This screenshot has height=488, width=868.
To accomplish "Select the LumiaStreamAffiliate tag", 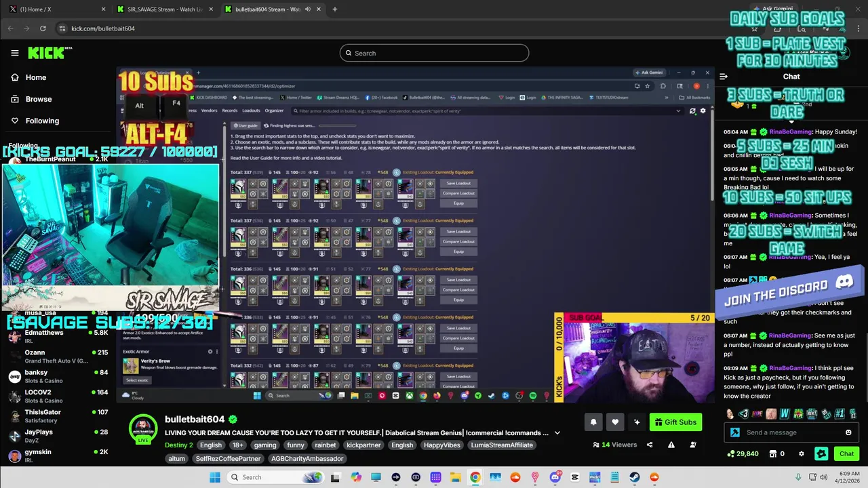I will click(502, 445).
